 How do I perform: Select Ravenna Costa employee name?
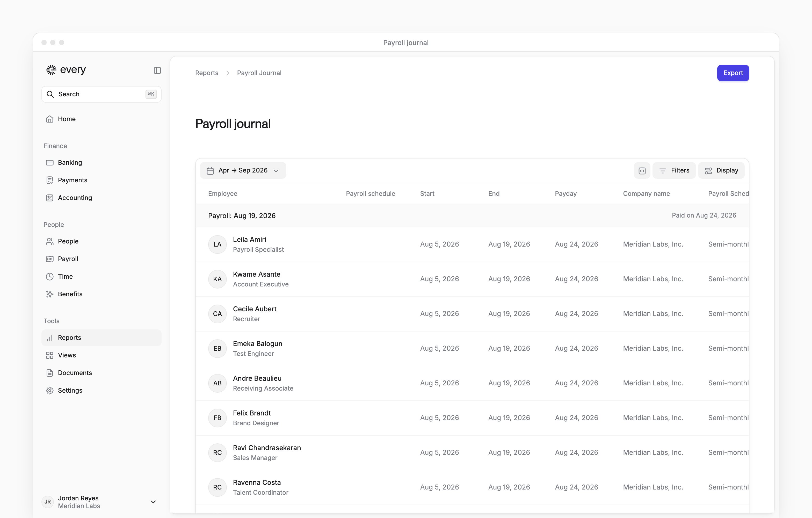(x=257, y=483)
